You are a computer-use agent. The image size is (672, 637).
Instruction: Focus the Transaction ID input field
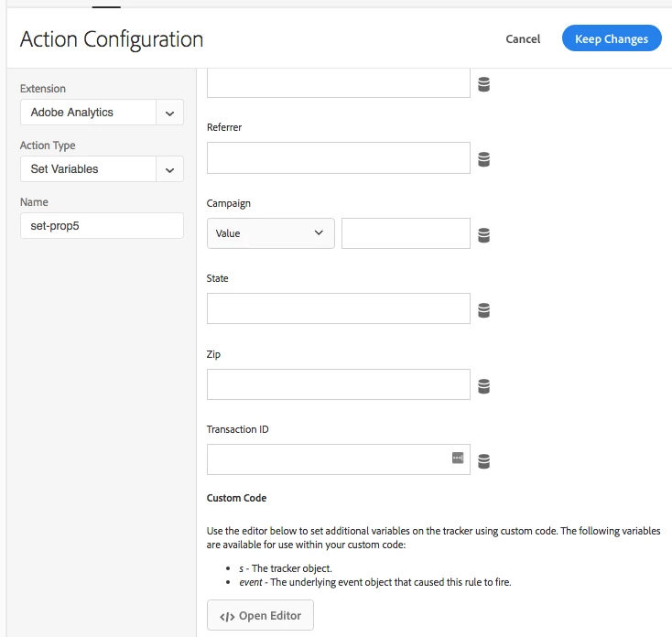click(x=328, y=459)
